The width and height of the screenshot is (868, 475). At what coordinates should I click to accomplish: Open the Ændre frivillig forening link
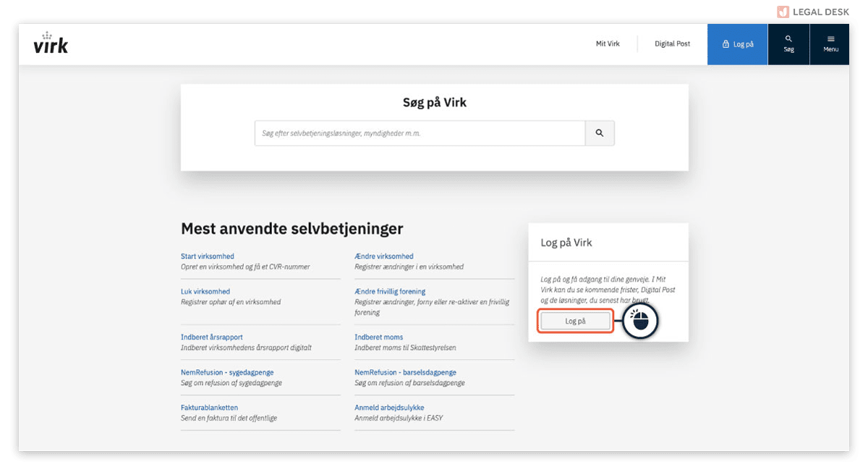390,292
